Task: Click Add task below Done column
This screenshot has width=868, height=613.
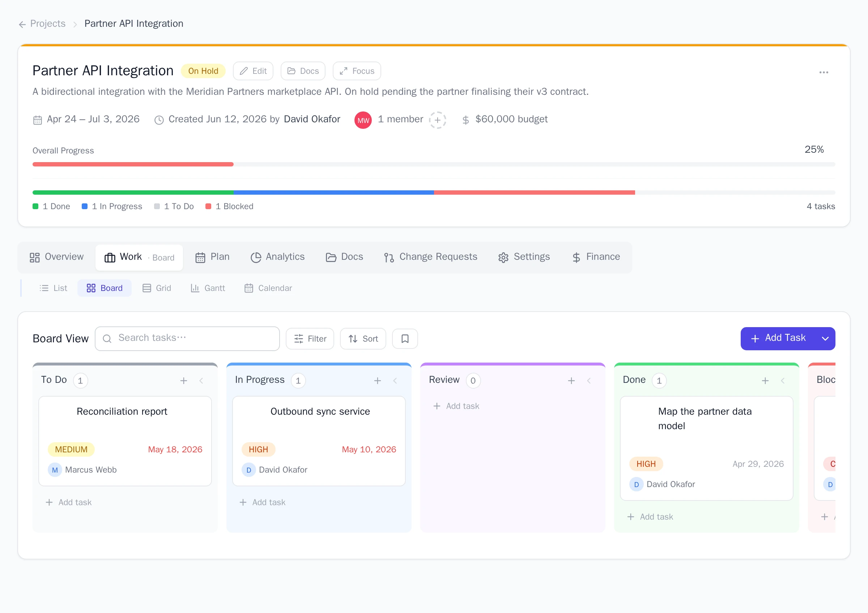Action: point(650,517)
